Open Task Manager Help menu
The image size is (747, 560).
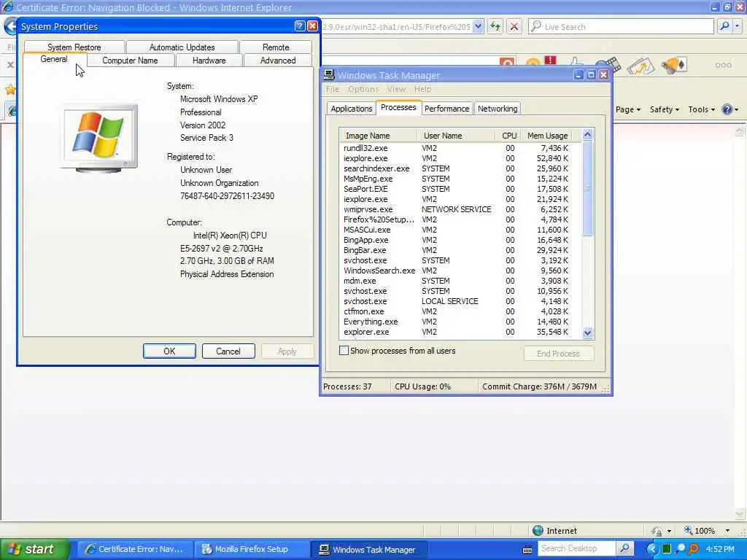(x=422, y=89)
